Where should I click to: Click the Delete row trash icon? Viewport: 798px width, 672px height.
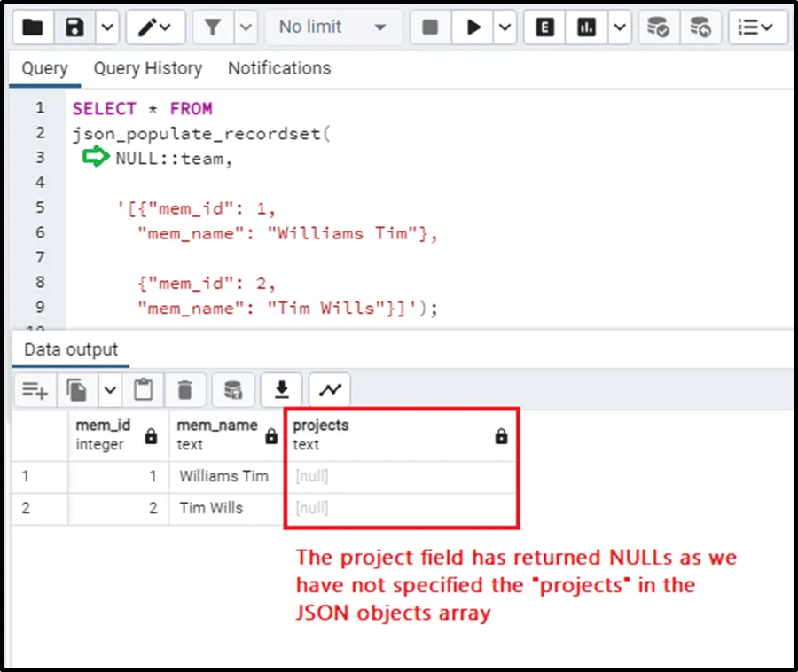(184, 389)
